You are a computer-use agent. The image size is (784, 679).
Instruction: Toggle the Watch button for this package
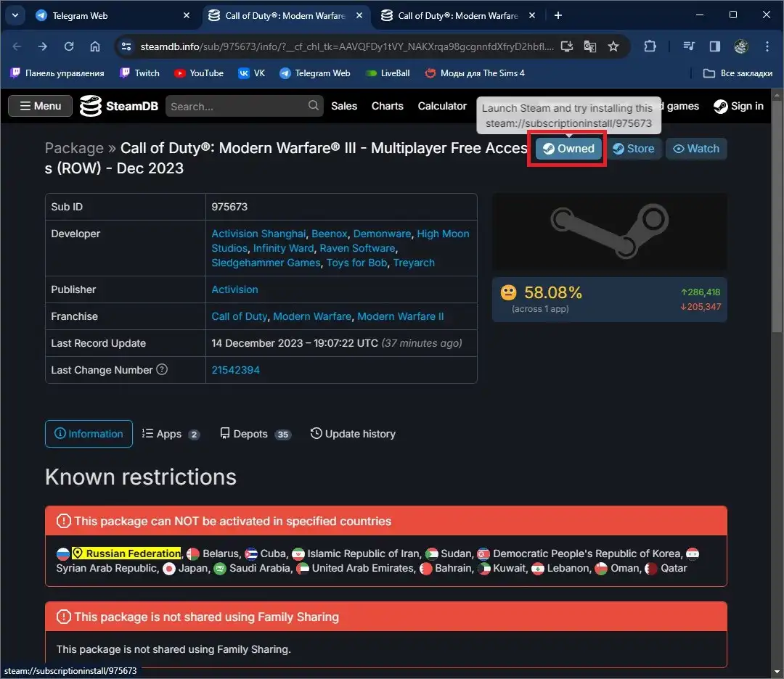[x=695, y=149]
